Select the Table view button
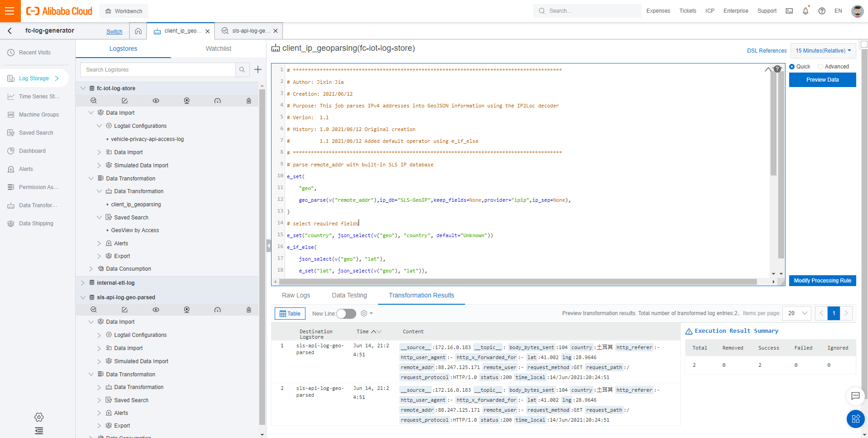 [x=290, y=314]
